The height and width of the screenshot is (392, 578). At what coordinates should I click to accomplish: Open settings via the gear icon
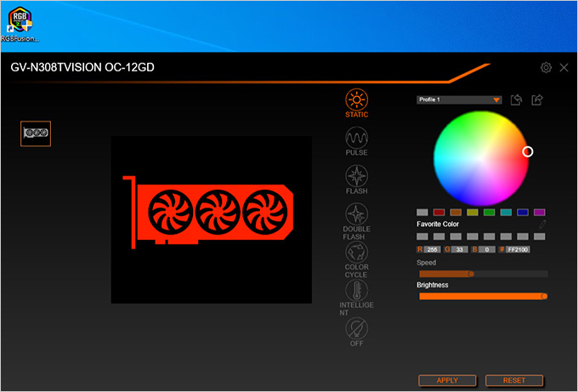click(x=546, y=67)
